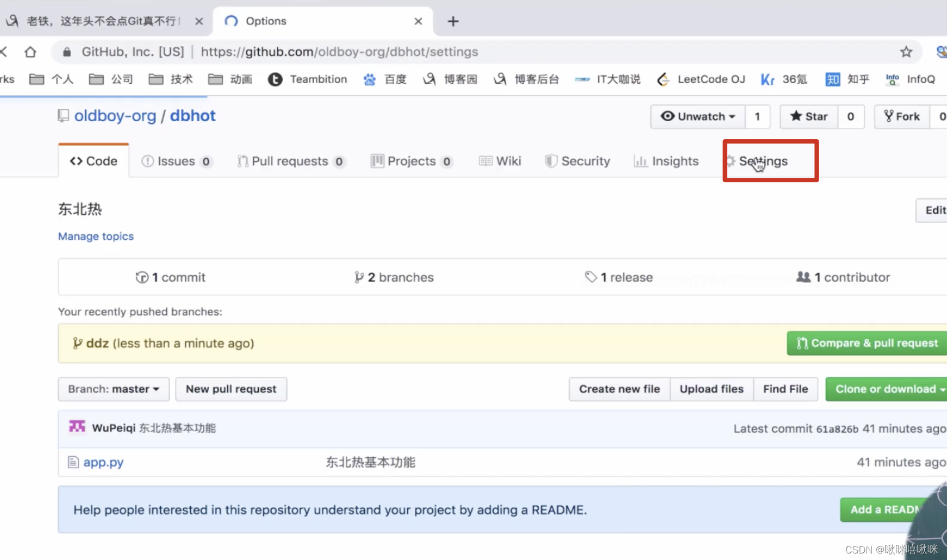Click the stargazers count 0

point(851,116)
